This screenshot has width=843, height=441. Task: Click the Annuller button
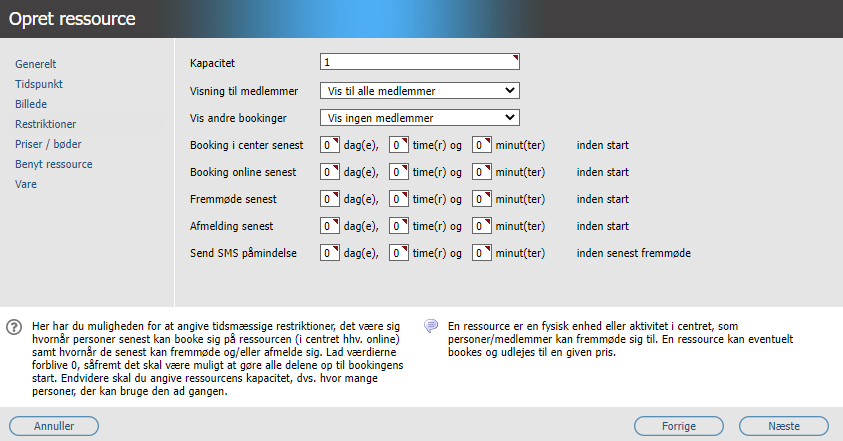click(54, 426)
